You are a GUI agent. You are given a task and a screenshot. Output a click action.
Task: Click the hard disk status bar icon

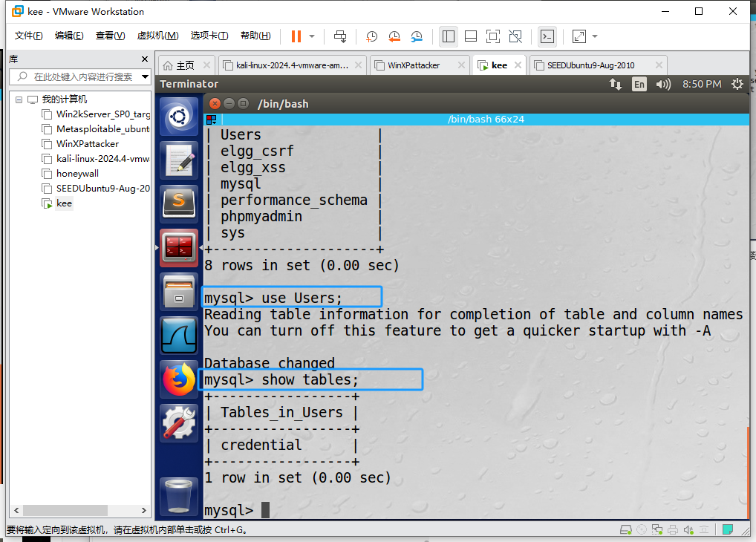tap(626, 530)
